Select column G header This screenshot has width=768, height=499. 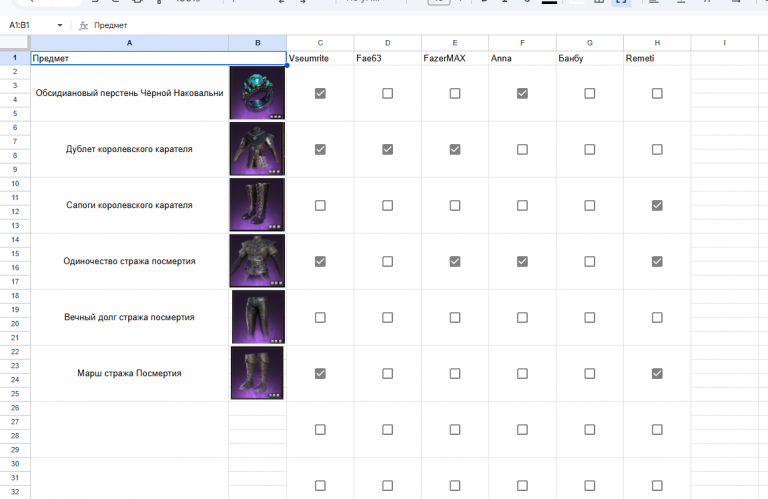590,43
